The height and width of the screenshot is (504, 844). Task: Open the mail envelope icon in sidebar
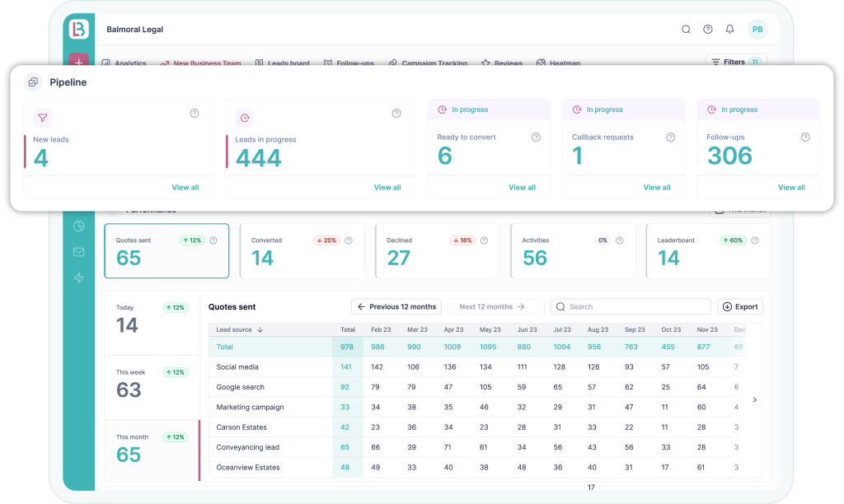(79, 252)
